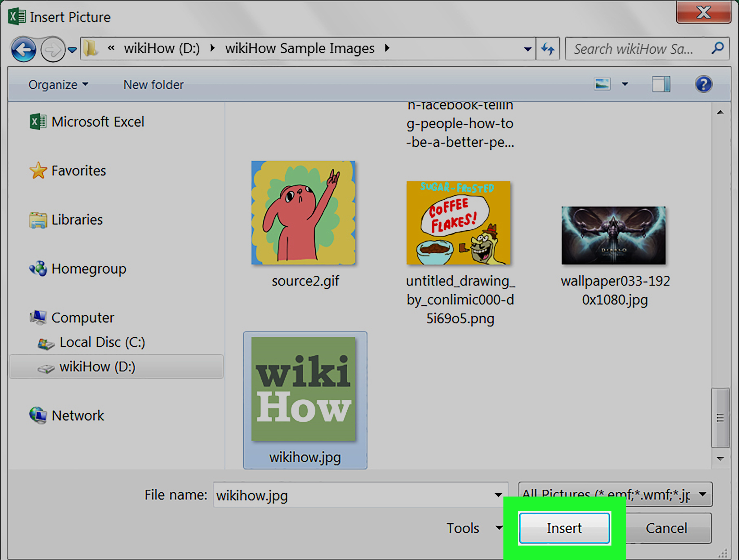Expand arrow after wikiHow Sample Images
The width and height of the screenshot is (739, 560).
pyautogui.click(x=387, y=48)
